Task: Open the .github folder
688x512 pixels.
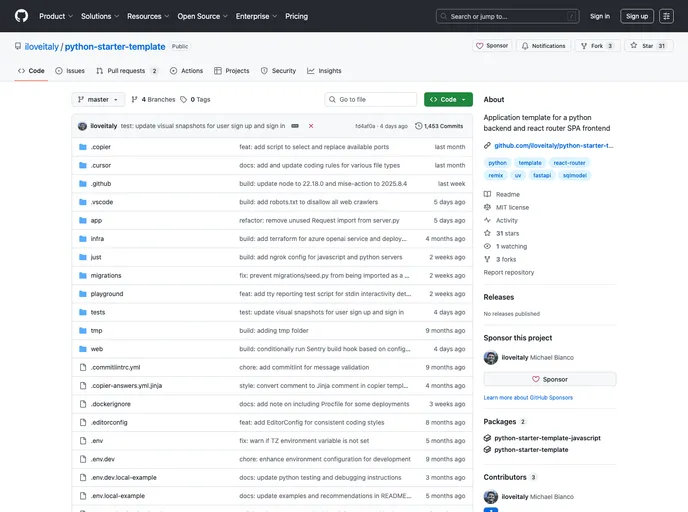Action: tap(100, 184)
